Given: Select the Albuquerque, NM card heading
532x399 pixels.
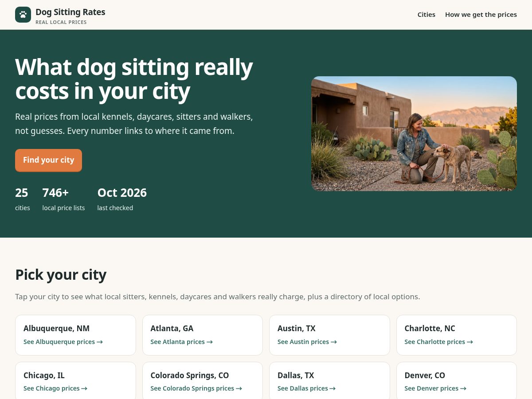Looking at the screenshot, I should pos(56,329).
